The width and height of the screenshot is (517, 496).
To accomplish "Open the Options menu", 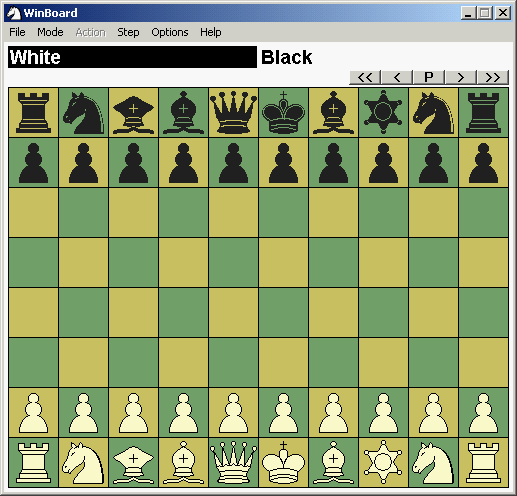I will pos(170,32).
